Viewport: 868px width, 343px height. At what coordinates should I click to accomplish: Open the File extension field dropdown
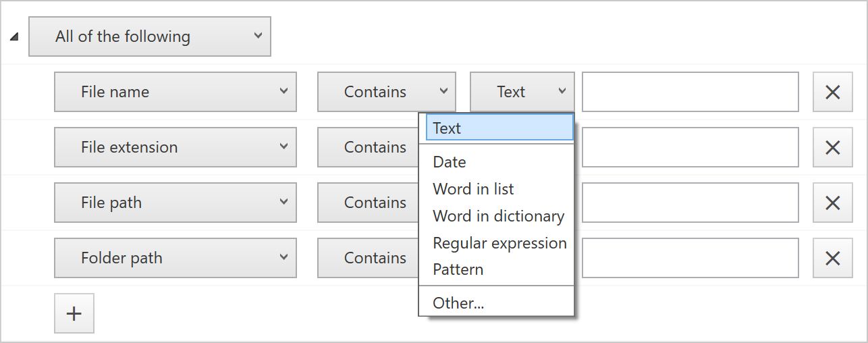[175, 147]
